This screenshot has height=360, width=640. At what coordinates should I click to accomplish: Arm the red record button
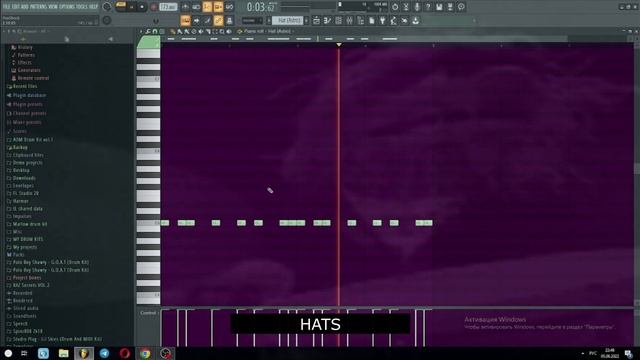pos(154,7)
